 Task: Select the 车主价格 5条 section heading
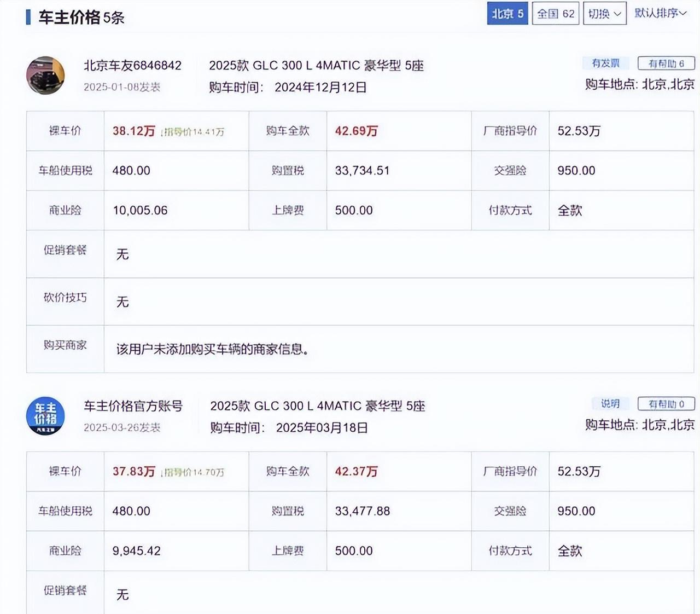pos(81,18)
